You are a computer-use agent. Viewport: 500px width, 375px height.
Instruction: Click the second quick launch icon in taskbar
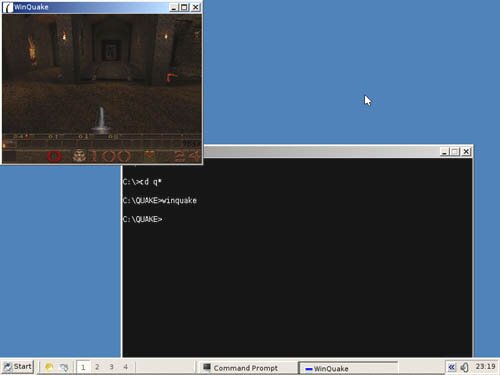click(64, 367)
